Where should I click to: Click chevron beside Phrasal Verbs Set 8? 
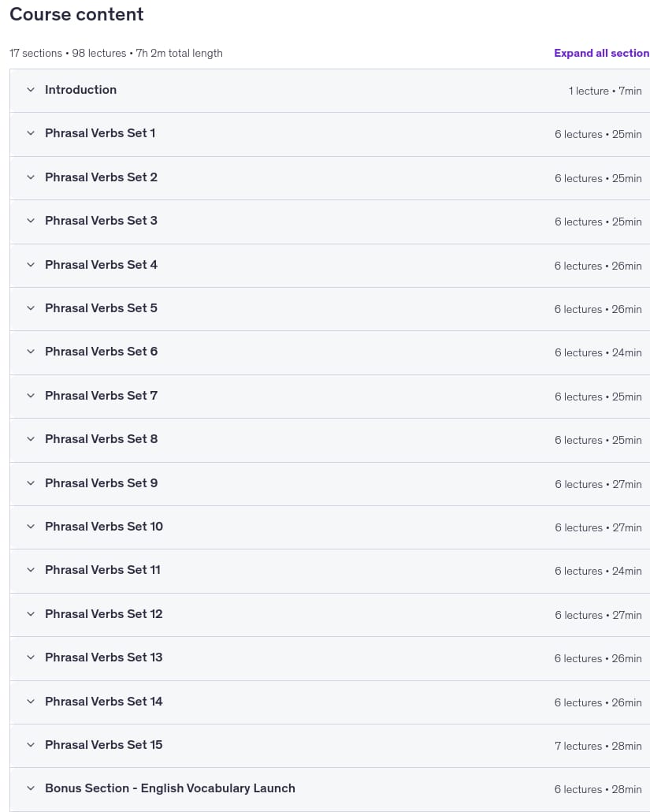tap(31, 439)
